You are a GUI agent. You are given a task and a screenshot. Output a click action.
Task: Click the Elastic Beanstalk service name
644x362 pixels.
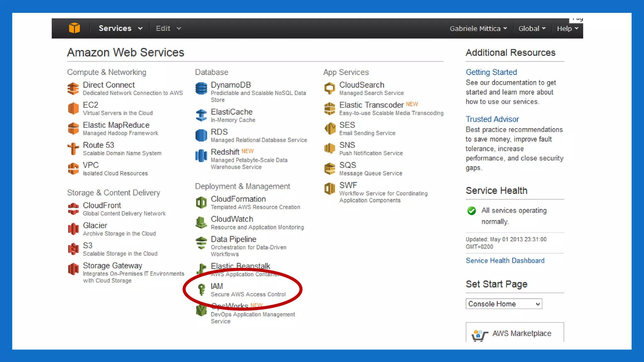240,266
